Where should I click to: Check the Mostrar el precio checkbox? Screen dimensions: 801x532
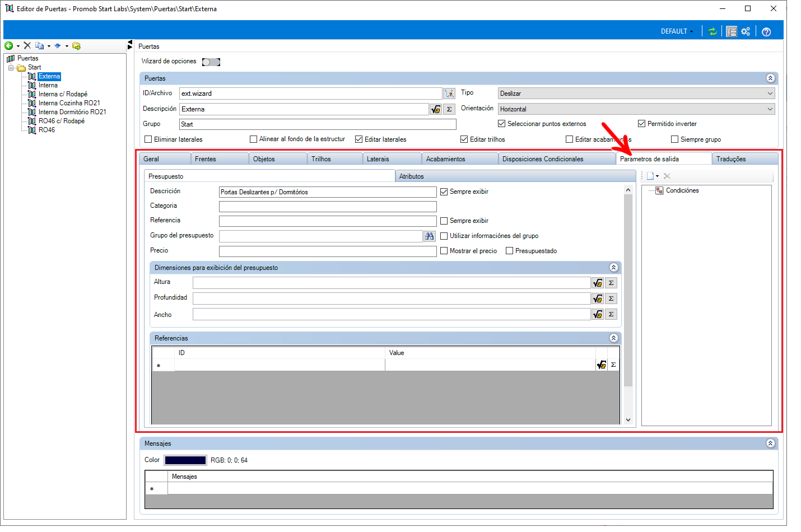[444, 251]
